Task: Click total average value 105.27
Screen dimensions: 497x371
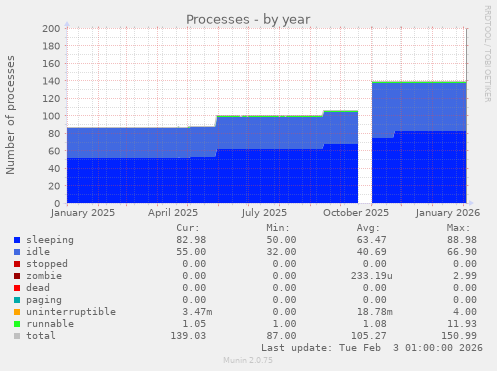Action: (x=368, y=336)
